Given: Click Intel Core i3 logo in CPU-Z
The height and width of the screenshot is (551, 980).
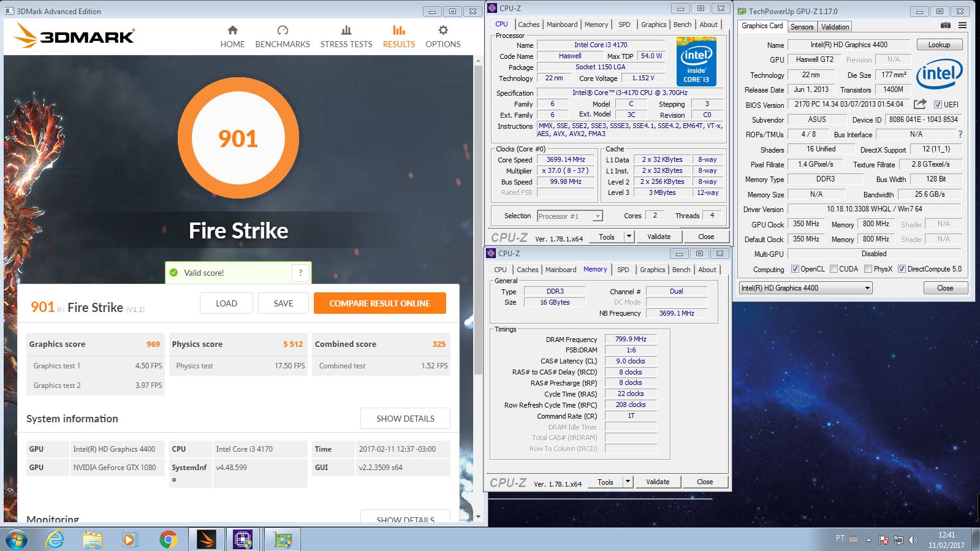Looking at the screenshot, I should click(696, 61).
